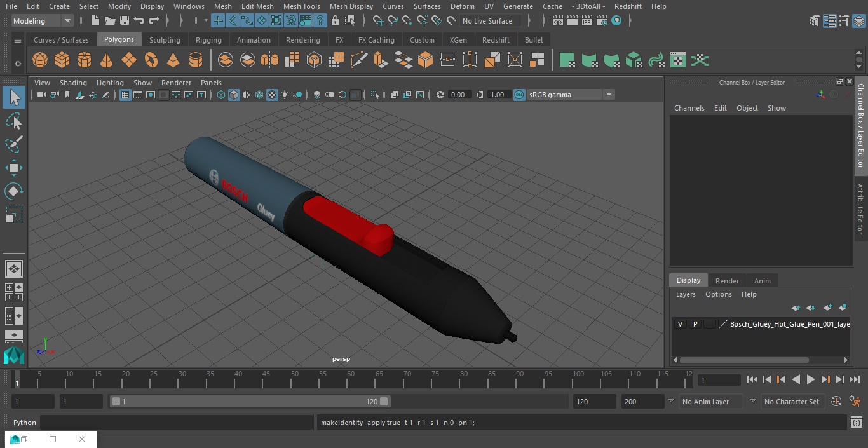Create a polygon cylinder from the shelf
The image size is (868, 448).
(x=85, y=60)
